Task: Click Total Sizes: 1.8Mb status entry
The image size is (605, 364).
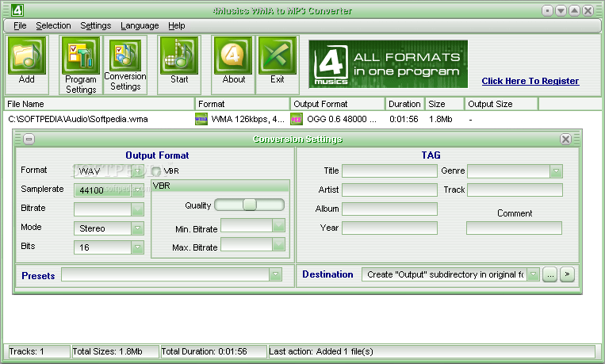Action: (115, 351)
